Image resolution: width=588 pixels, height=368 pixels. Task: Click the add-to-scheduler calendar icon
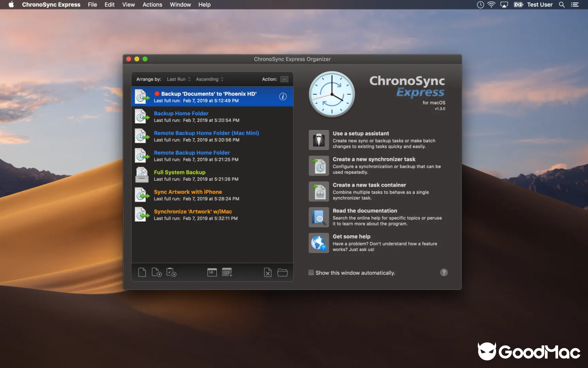tap(227, 272)
